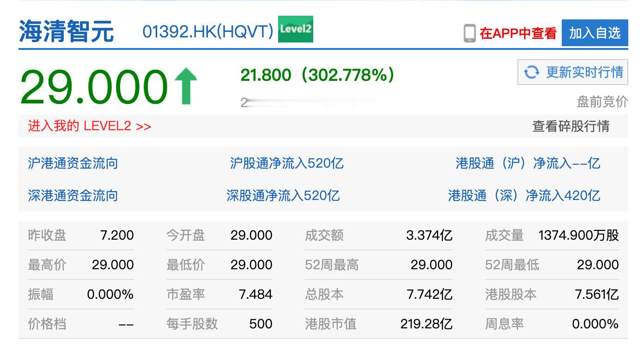Click the 更新实时行情 button

(x=573, y=72)
